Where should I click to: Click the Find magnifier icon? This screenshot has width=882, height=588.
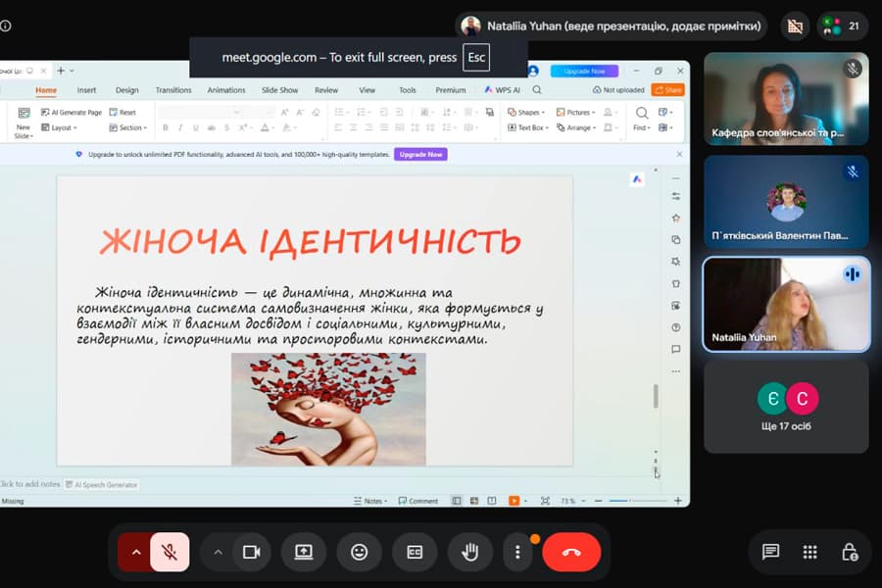[x=641, y=113]
